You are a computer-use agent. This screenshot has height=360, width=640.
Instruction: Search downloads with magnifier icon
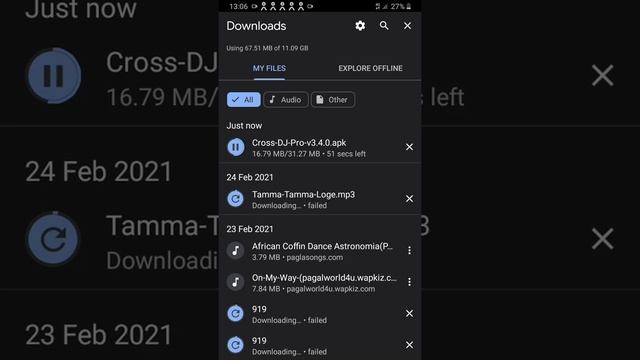[x=384, y=26]
